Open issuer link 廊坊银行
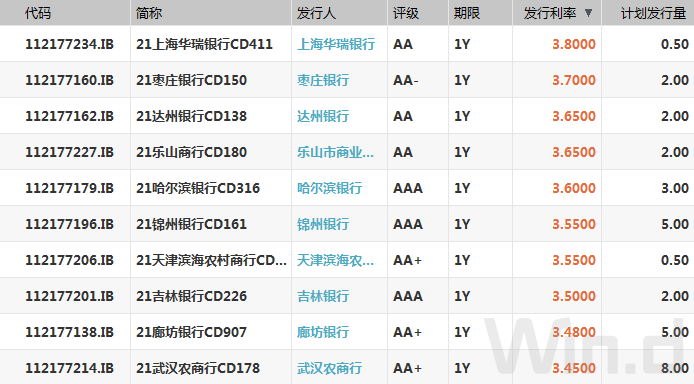Viewport: 694px width, 384px height. 323,332
